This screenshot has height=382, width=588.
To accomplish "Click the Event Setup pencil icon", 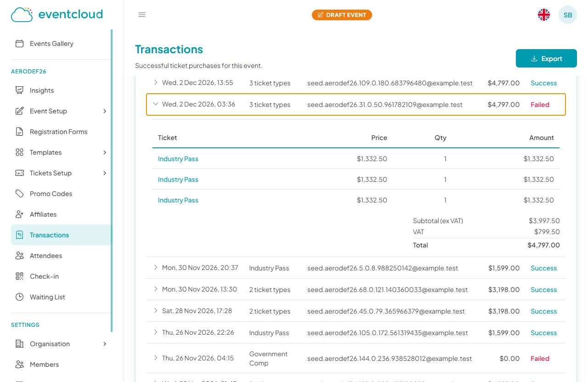I will point(19,111).
